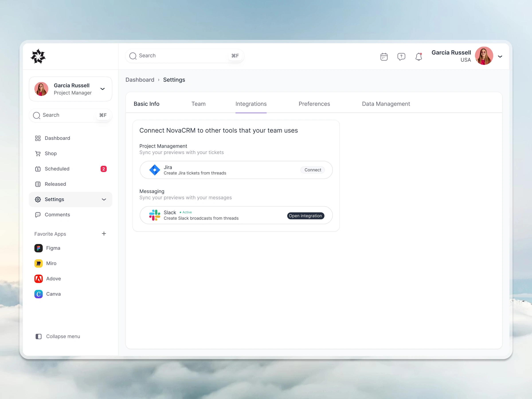Click the ⌘F shortcut hint in top search
The height and width of the screenshot is (399, 532).
pyautogui.click(x=235, y=56)
